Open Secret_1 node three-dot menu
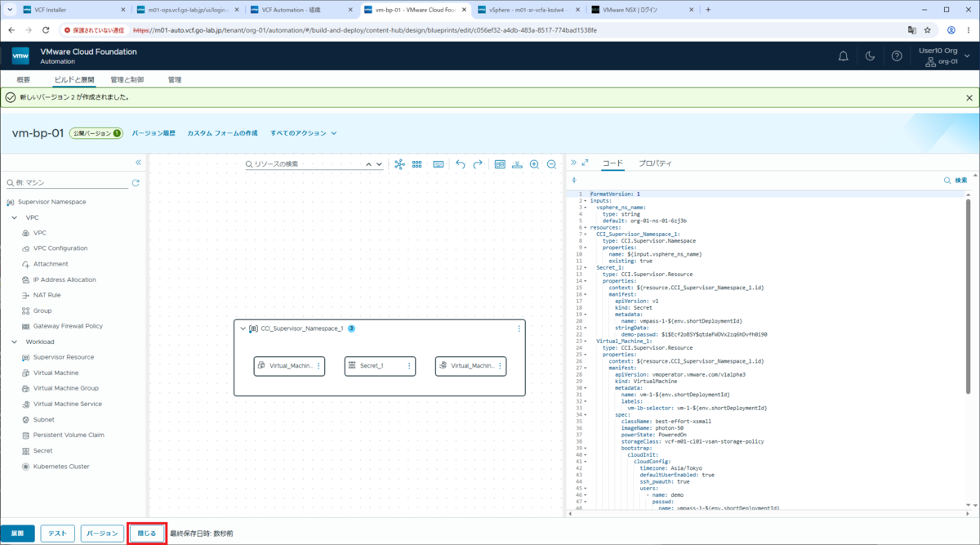This screenshot has width=980, height=545. pyautogui.click(x=409, y=366)
